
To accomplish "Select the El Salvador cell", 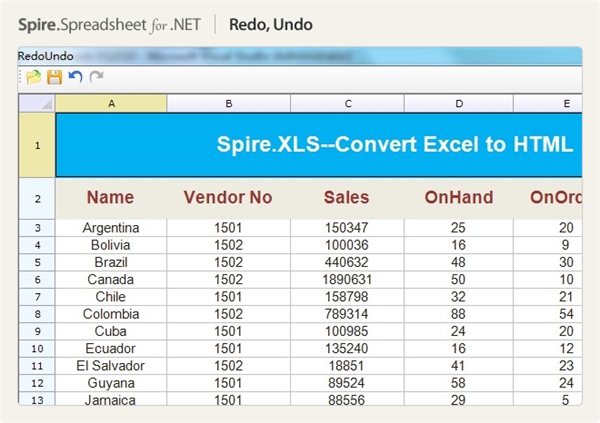I will click(x=111, y=366).
